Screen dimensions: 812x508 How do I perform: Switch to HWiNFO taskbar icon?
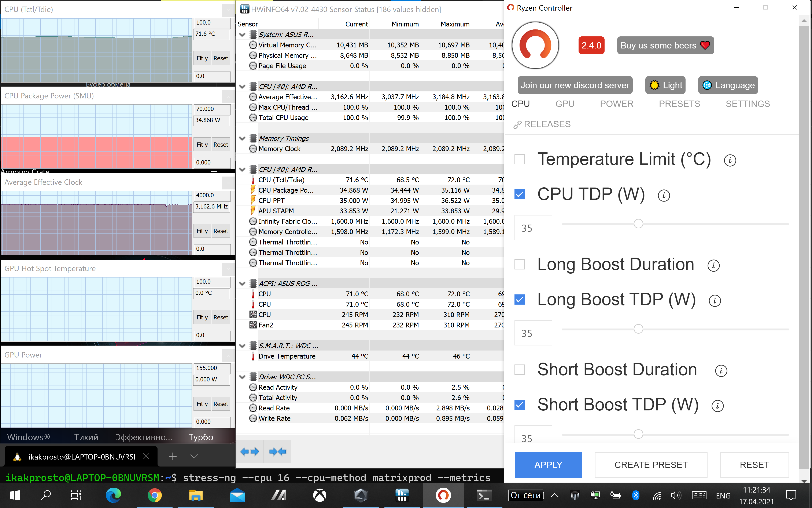pos(402,495)
